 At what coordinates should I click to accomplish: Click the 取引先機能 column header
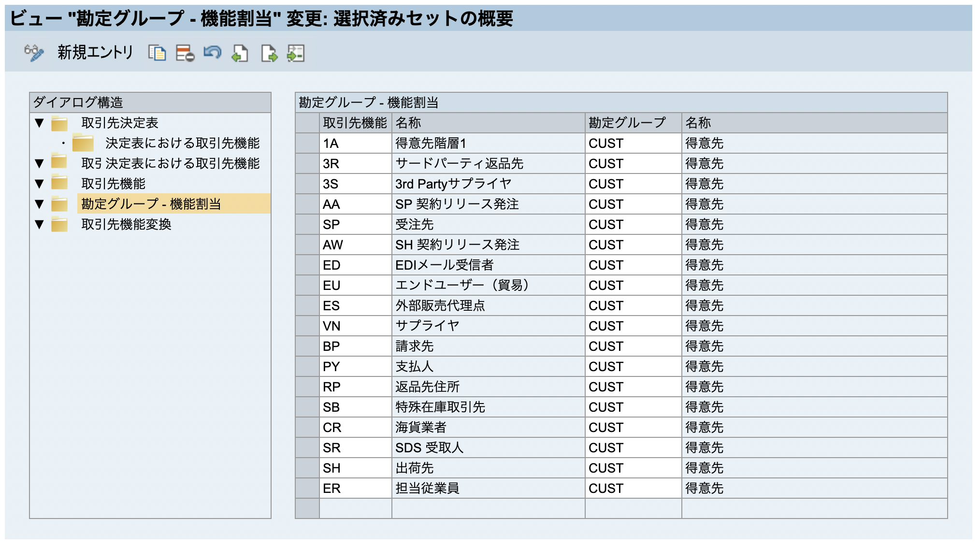(355, 123)
